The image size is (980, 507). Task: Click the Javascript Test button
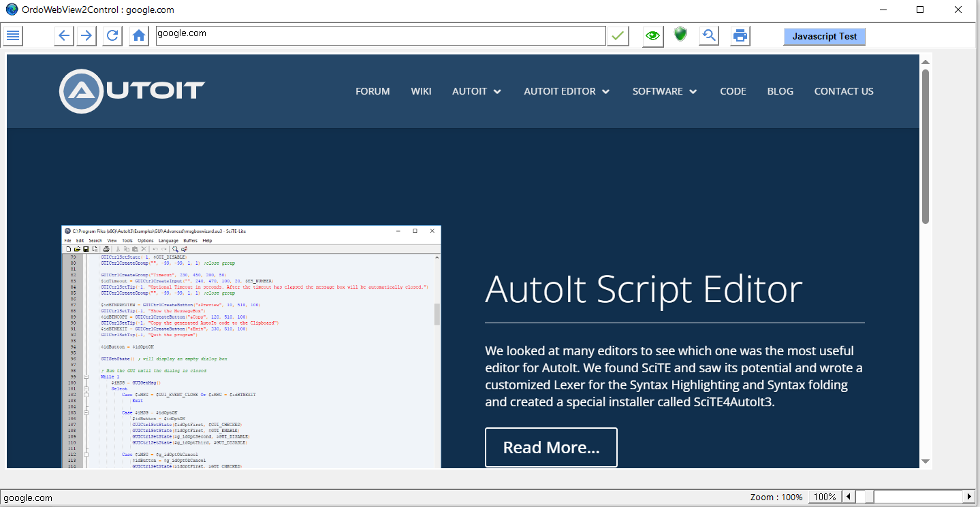pyautogui.click(x=825, y=37)
